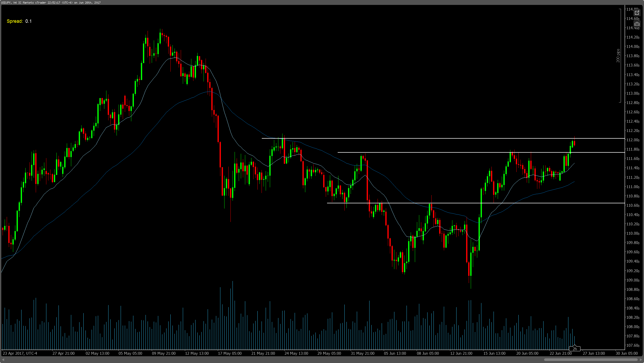Click the detach chart pop-out icon
Viewport: 644px width, 363px height.
[x=637, y=13]
